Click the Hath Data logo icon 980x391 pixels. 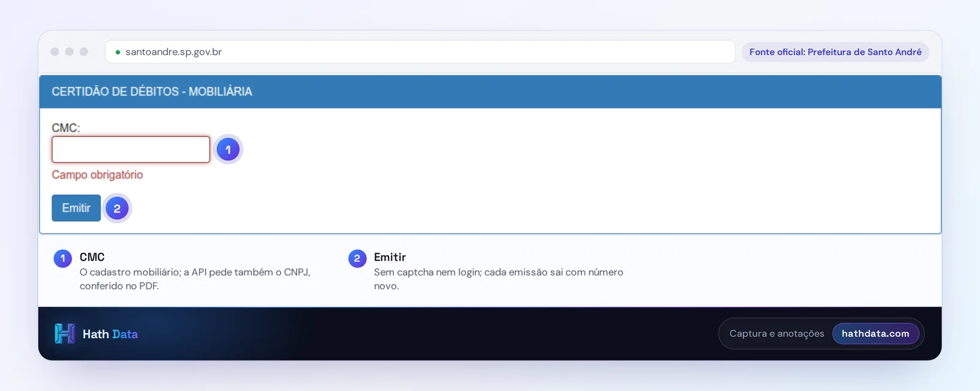[65, 333]
